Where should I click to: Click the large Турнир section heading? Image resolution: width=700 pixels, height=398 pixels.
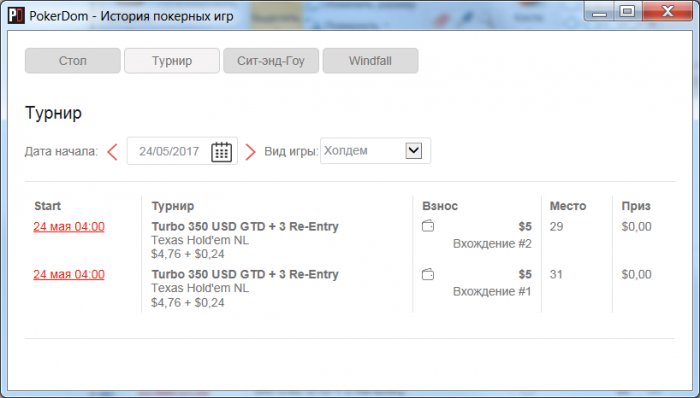(x=54, y=112)
